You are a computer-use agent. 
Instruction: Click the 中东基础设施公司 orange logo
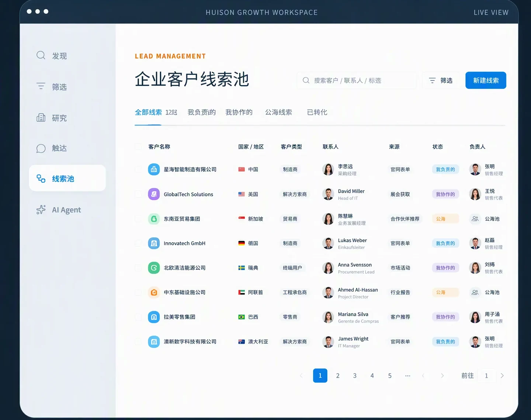(154, 292)
